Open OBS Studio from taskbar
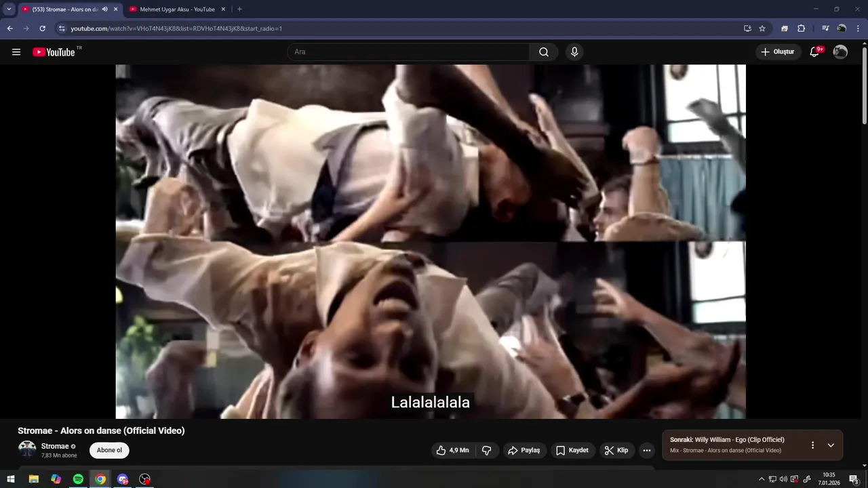The height and width of the screenshot is (488, 868). tap(144, 479)
